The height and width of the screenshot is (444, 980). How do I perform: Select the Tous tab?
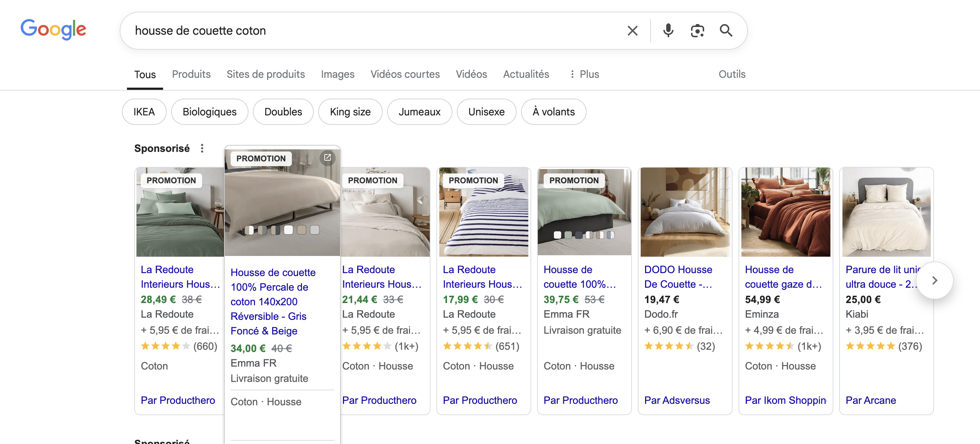coord(145,74)
